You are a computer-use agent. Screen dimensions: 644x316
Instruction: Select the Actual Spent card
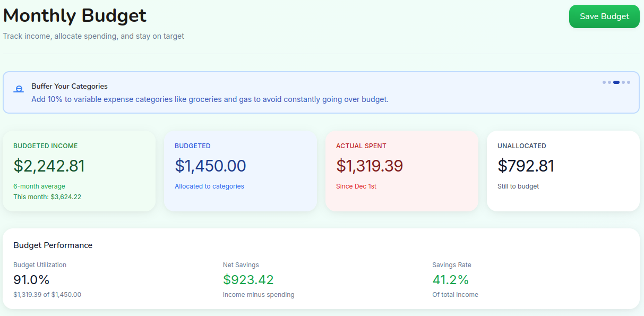click(401, 169)
